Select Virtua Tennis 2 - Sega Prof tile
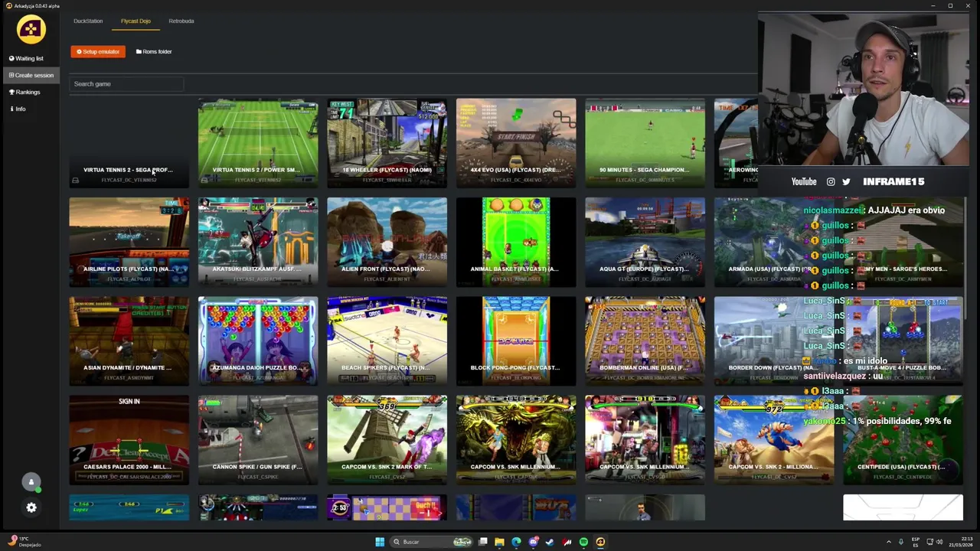Screen dimensions: 980x551 click(129, 143)
